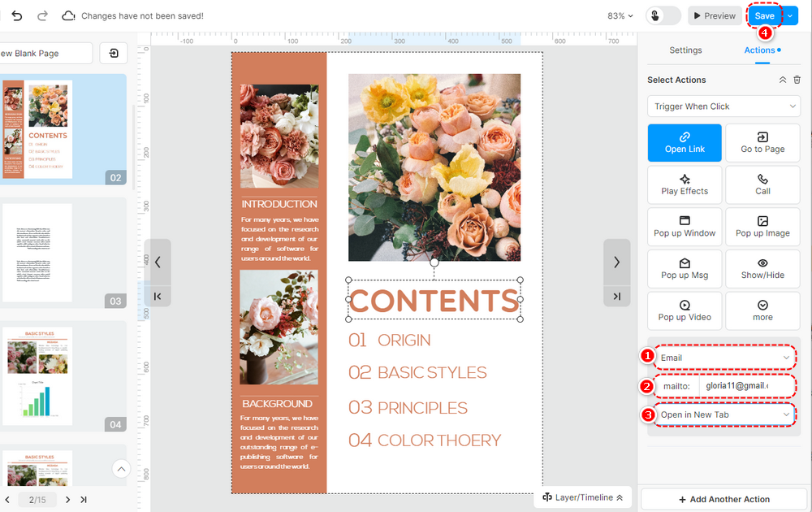Select the Open Link action
Image resolution: width=812 pixels, height=512 pixels.
684,143
